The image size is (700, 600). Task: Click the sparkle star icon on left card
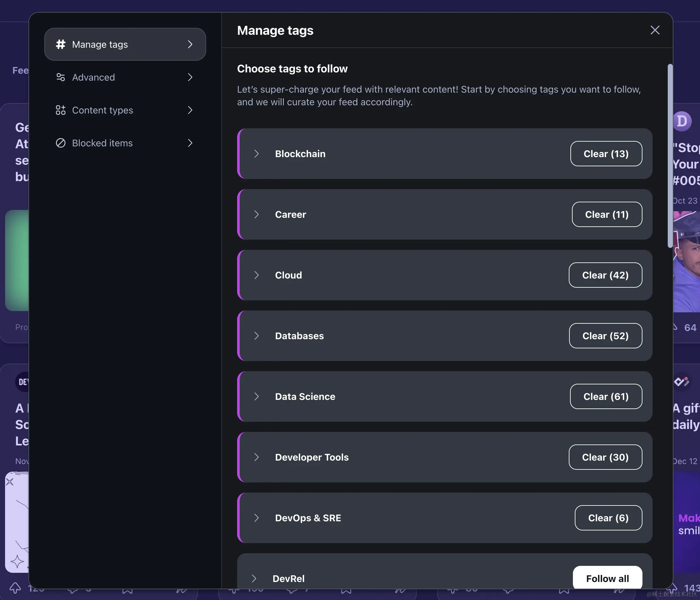(17, 561)
